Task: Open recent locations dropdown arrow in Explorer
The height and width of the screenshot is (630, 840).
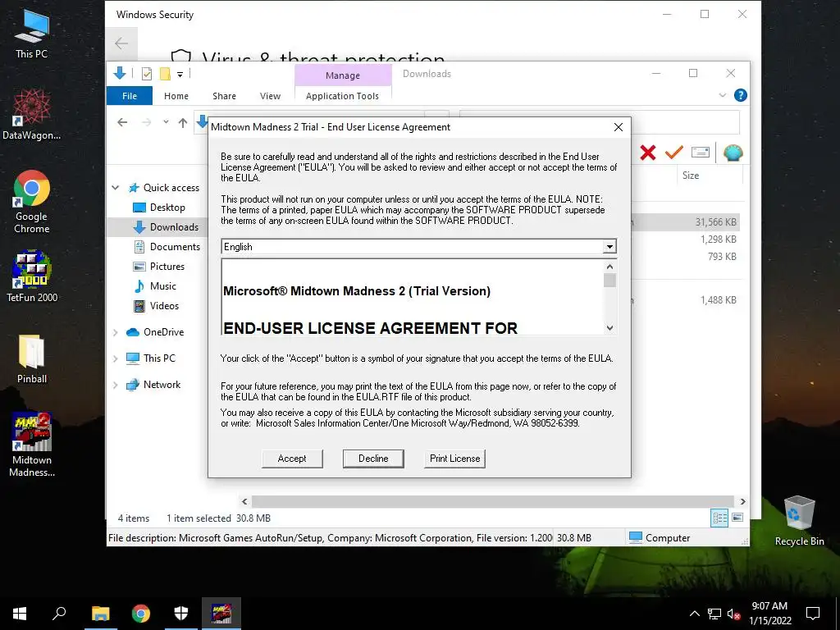Action: (x=166, y=122)
